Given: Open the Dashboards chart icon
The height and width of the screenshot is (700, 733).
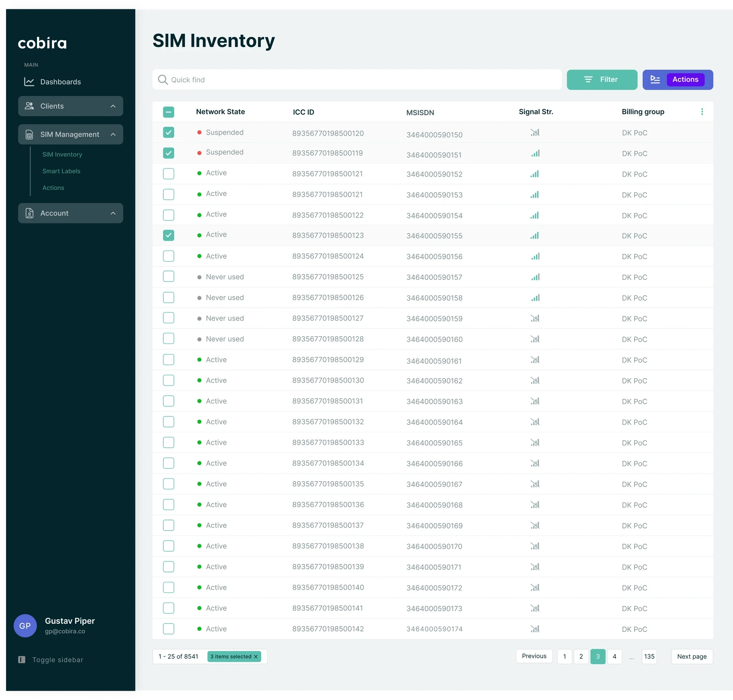Looking at the screenshot, I should point(29,82).
